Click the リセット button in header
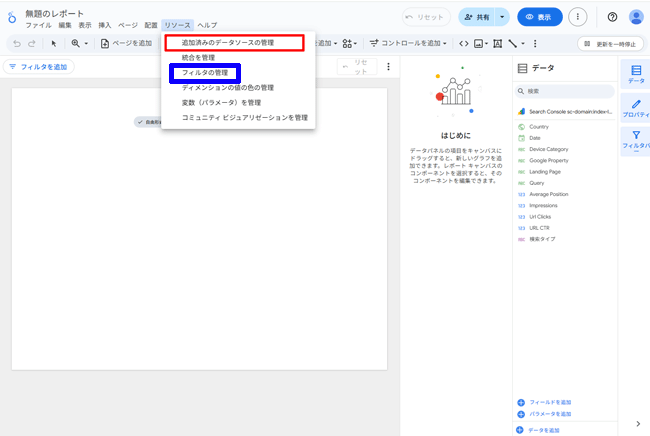 coord(426,17)
